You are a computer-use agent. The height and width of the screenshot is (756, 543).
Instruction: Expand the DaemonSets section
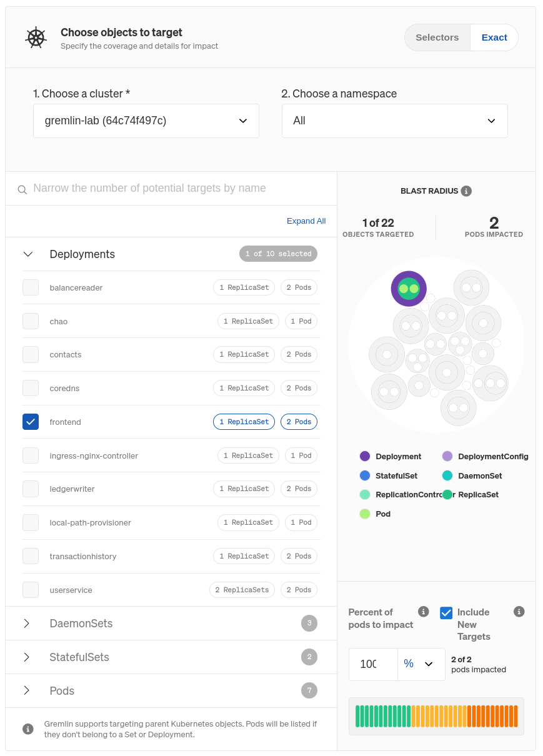coord(27,624)
